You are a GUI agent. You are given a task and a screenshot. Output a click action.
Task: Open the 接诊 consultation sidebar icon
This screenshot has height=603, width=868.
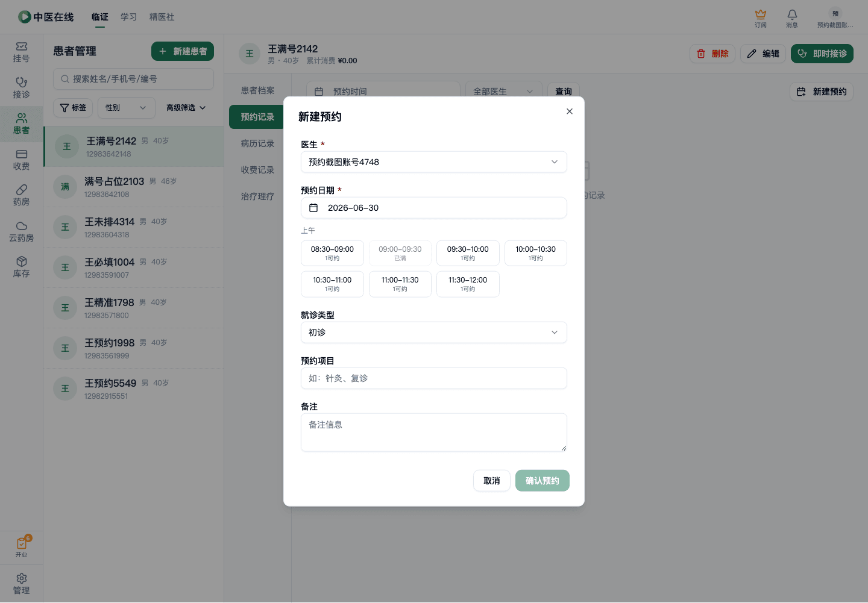pos(21,88)
